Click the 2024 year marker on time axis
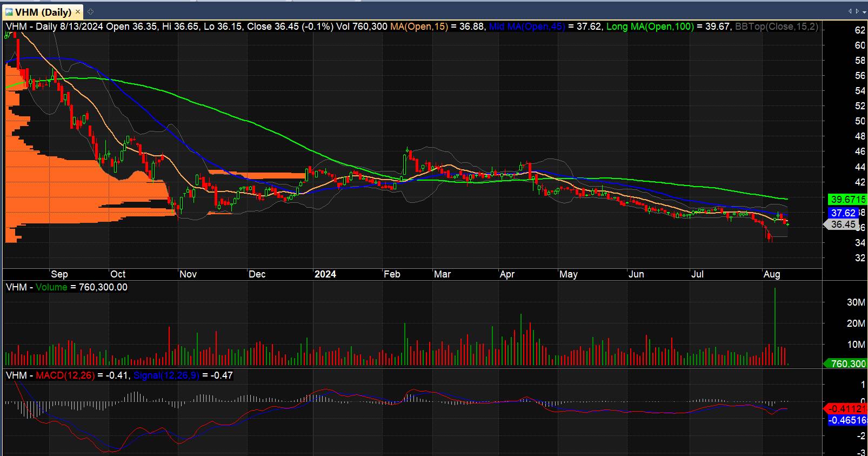The image size is (868, 456). pos(325,274)
